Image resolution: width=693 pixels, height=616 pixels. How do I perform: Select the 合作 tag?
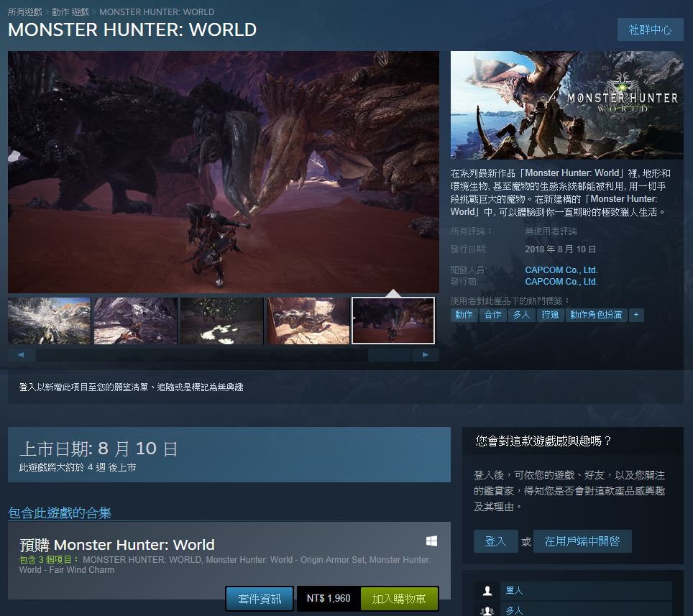coord(492,315)
